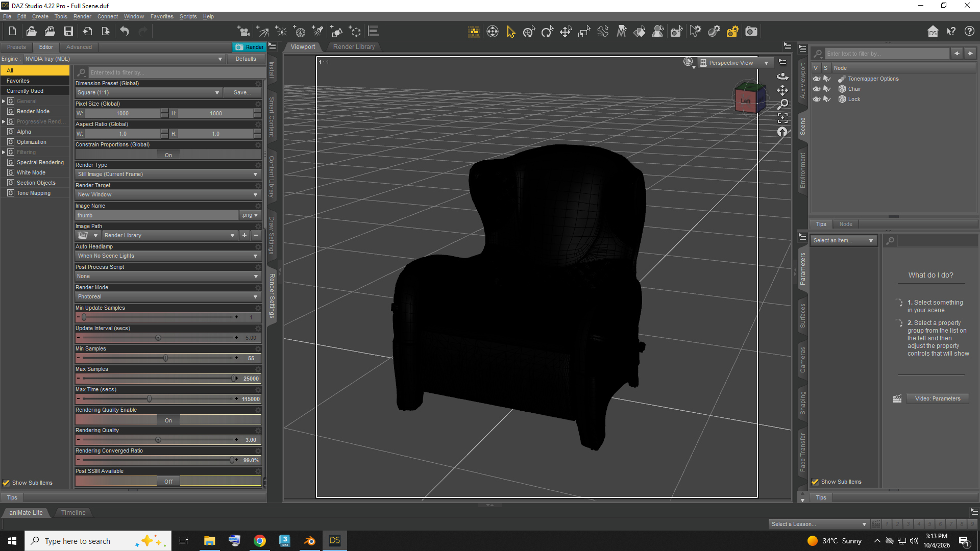Click the Image Name thumb text field
The image size is (980, 551).
156,215
